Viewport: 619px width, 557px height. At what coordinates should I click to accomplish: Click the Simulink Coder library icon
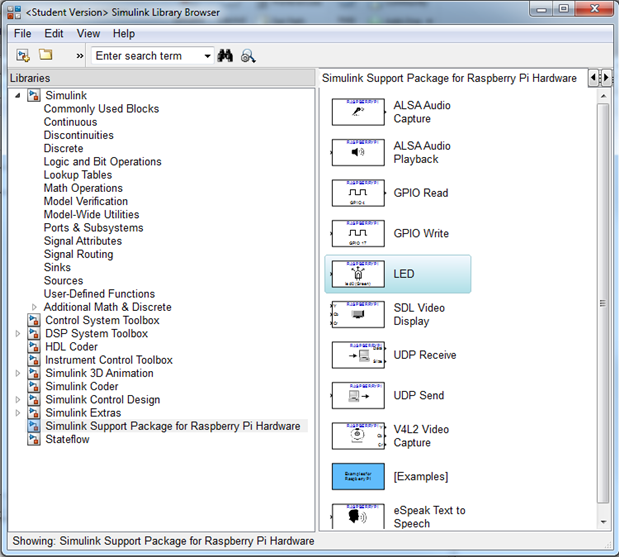click(x=34, y=386)
